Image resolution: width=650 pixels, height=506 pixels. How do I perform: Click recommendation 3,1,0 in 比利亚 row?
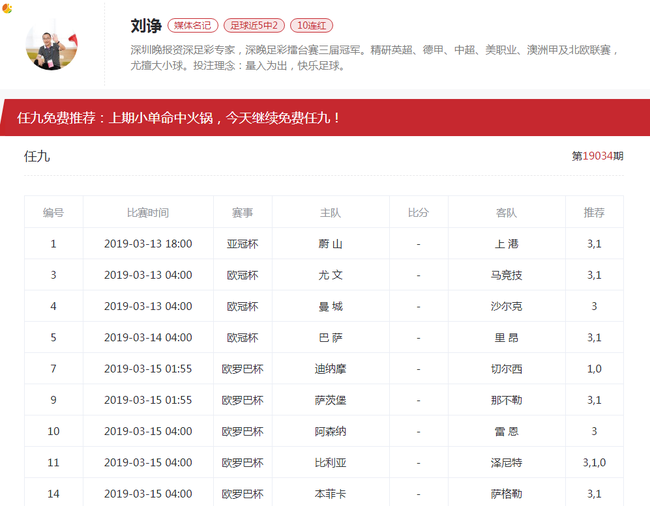click(594, 462)
